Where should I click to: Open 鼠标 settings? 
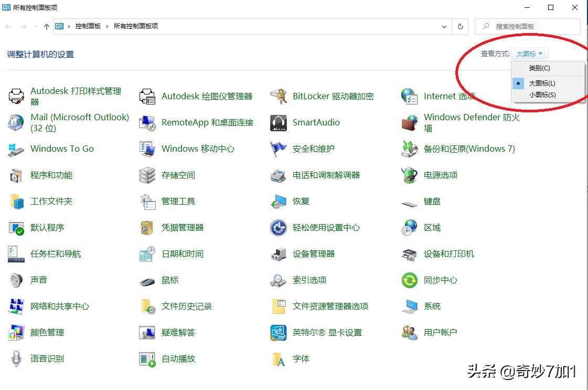click(x=170, y=280)
